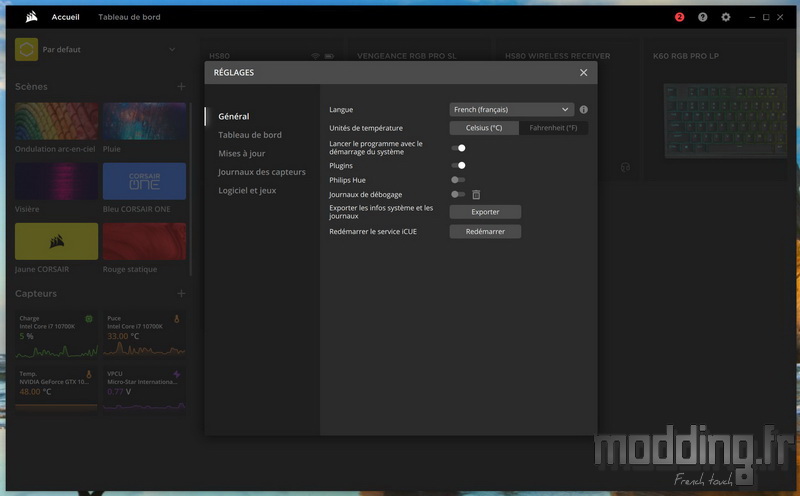The image size is (800, 496).
Task: Open the NVIDIA GeForce Temp. sensor tile
Action: pyautogui.click(x=56, y=389)
